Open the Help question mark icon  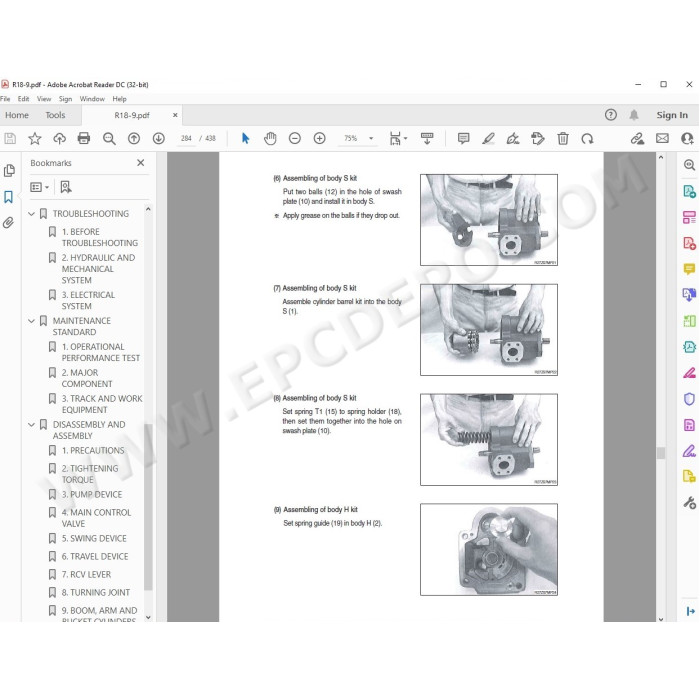tap(611, 115)
